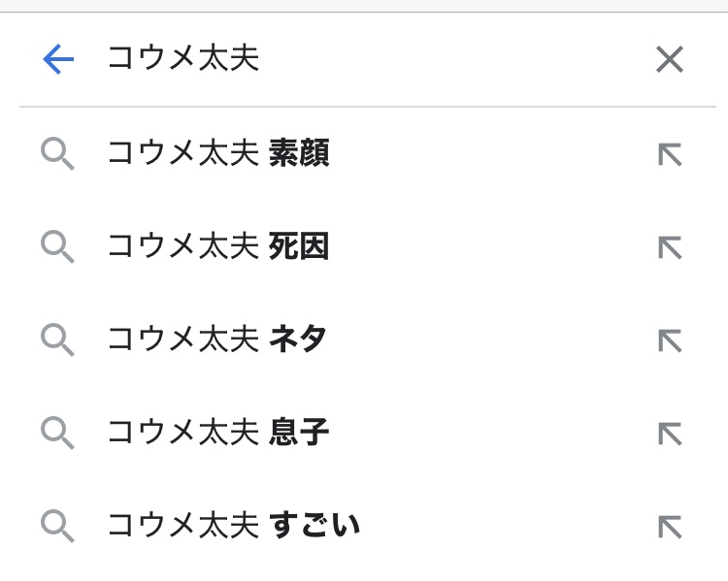The image size is (728, 581).
Task: Click magnifier icon beside 素顔 suggestion
Action: 57,154
